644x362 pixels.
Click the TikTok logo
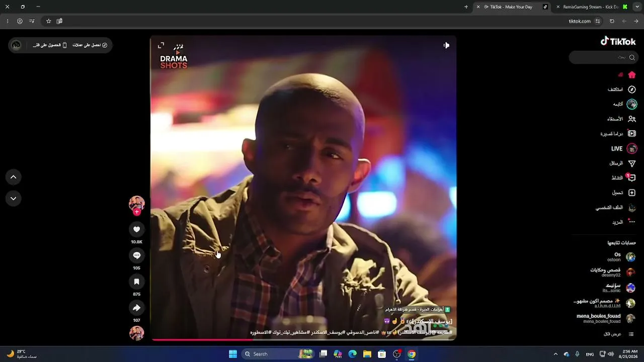coord(618,41)
